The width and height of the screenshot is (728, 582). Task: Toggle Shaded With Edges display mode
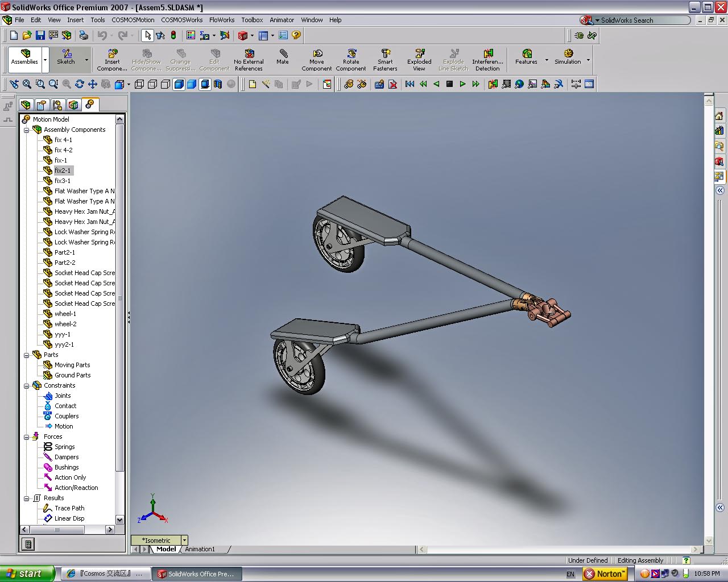coord(179,84)
